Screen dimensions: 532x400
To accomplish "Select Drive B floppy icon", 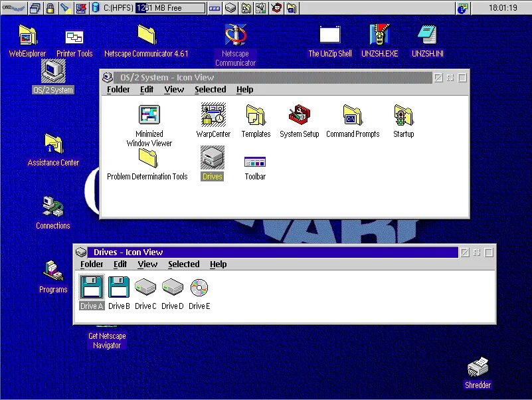I will (119, 293).
